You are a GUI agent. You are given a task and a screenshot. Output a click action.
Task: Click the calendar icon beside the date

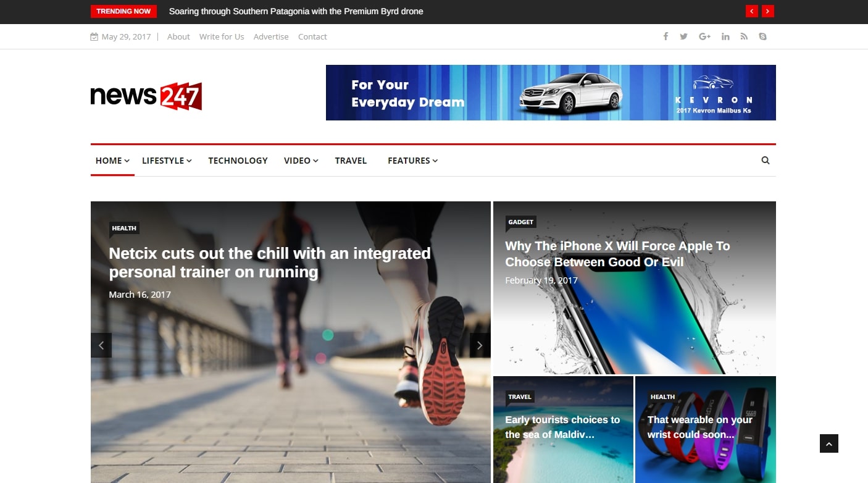point(94,37)
